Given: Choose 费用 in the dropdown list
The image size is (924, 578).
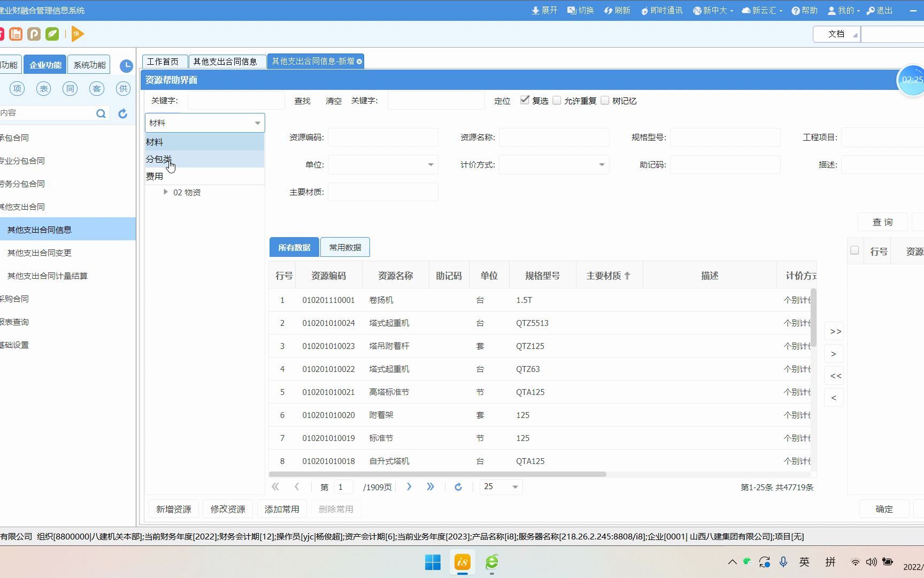Looking at the screenshot, I should click(205, 176).
